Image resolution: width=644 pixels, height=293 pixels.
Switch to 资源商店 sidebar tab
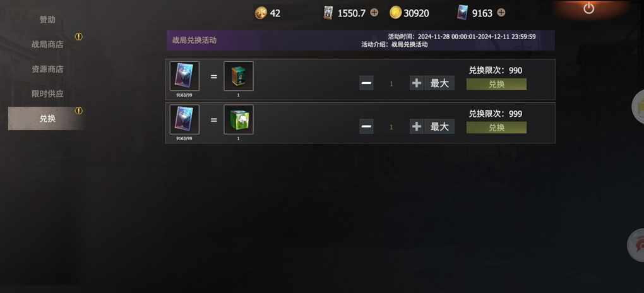(47, 69)
